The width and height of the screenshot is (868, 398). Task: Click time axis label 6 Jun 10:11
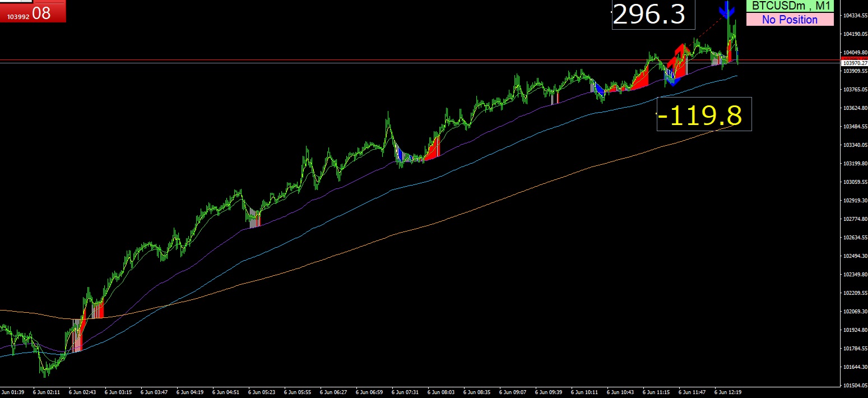[584, 393]
